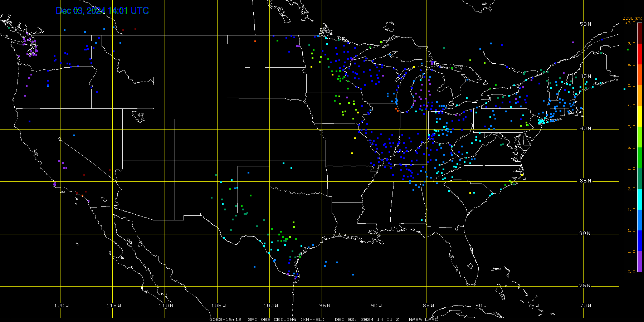The height and width of the screenshot is (322, 644).
Task: Click the '75 W' longitude label
Action: pyautogui.click(x=533, y=306)
